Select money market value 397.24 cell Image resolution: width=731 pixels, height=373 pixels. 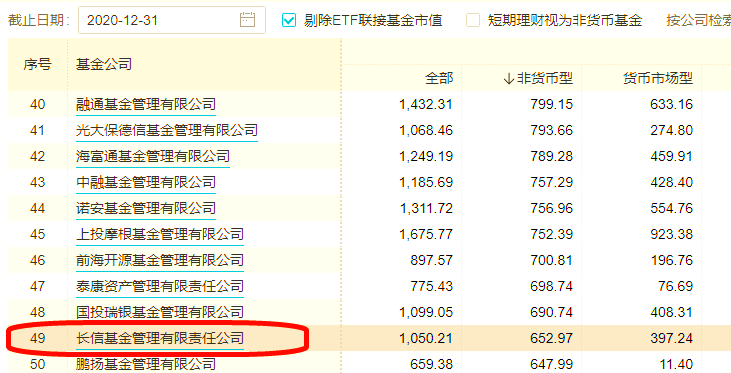coord(671,338)
